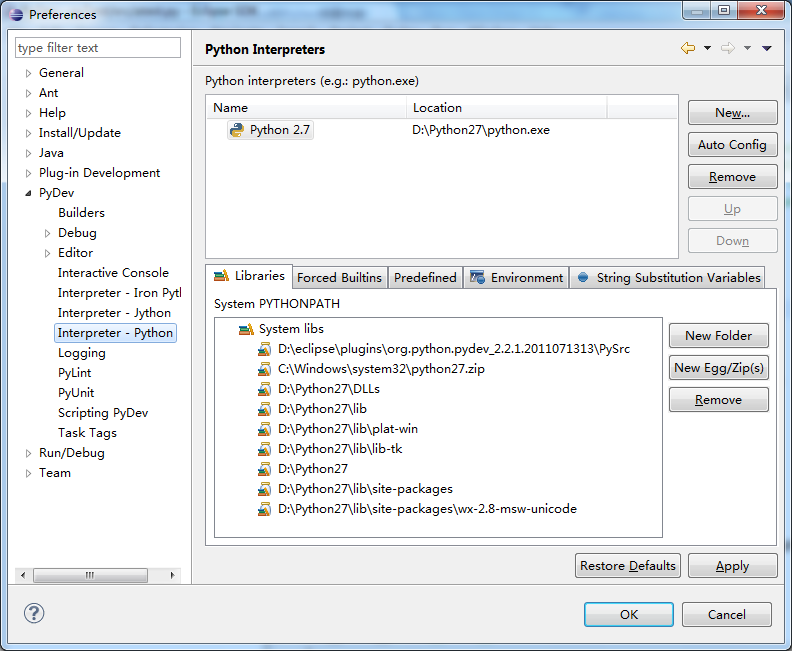Select Scripting PyDev preferences
This screenshot has height=651, width=792.
(103, 413)
